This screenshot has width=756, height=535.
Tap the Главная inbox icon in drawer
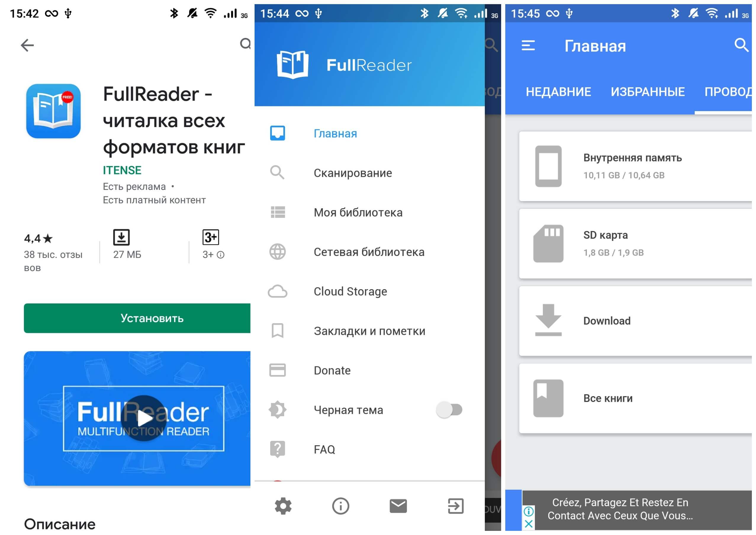[x=278, y=133]
